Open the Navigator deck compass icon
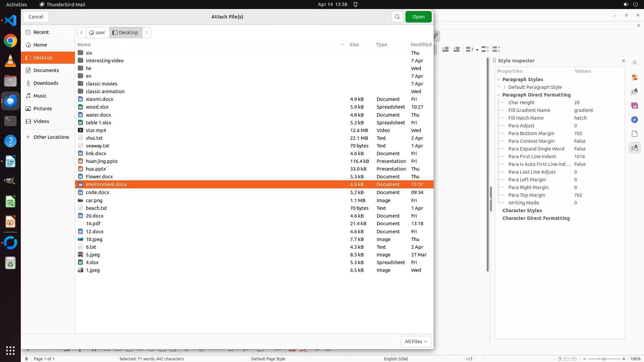Image resolution: width=644 pixels, height=362 pixels. pos(634,120)
